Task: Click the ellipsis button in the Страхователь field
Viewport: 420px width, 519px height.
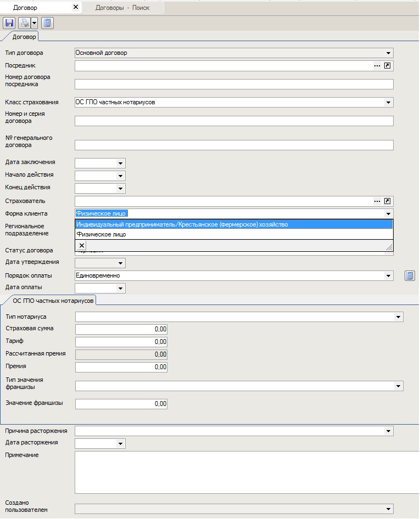Action: click(377, 201)
